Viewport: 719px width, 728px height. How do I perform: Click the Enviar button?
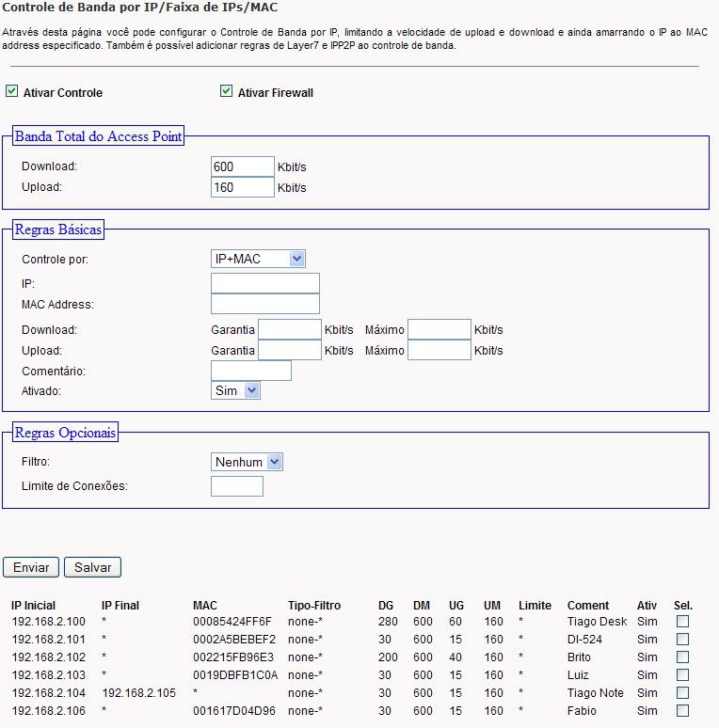[31, 567]
